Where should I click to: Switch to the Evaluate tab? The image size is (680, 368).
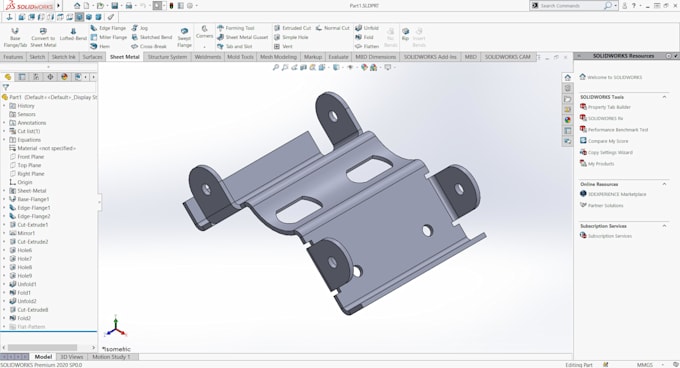(338, 57)
